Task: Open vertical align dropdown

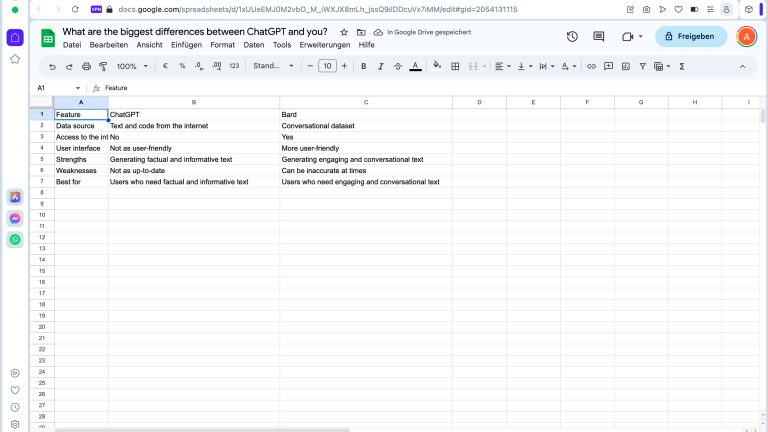Action: click(x=525, y=66)
